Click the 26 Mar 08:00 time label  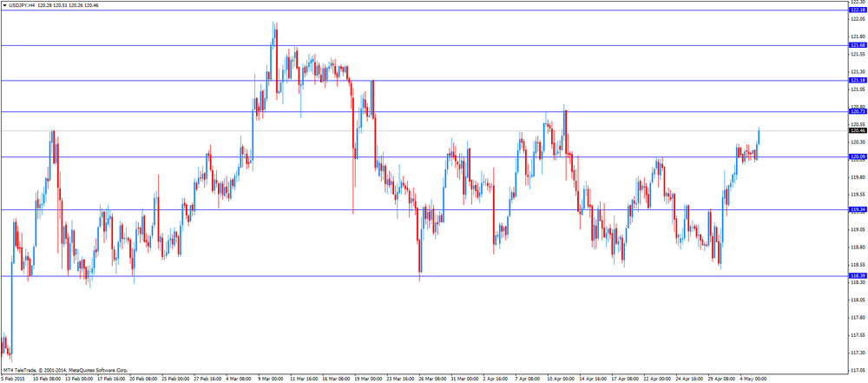click(432, 380)
